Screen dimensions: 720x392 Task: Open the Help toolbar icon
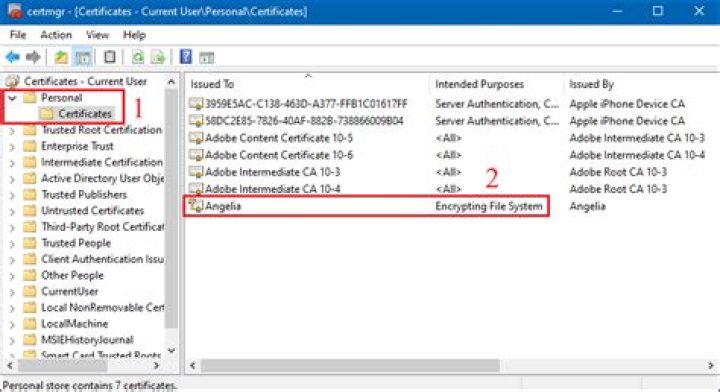tap(186, 57)
